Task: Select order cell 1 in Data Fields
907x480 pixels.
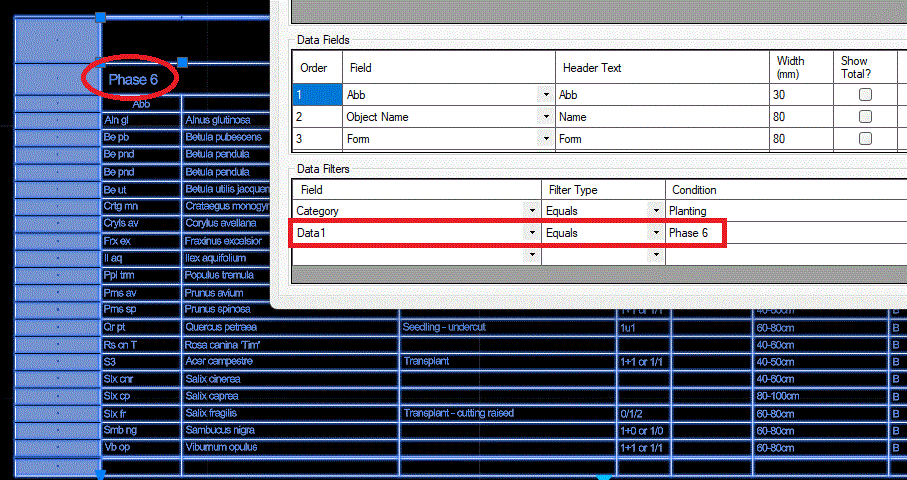Action: pos(318,95)
